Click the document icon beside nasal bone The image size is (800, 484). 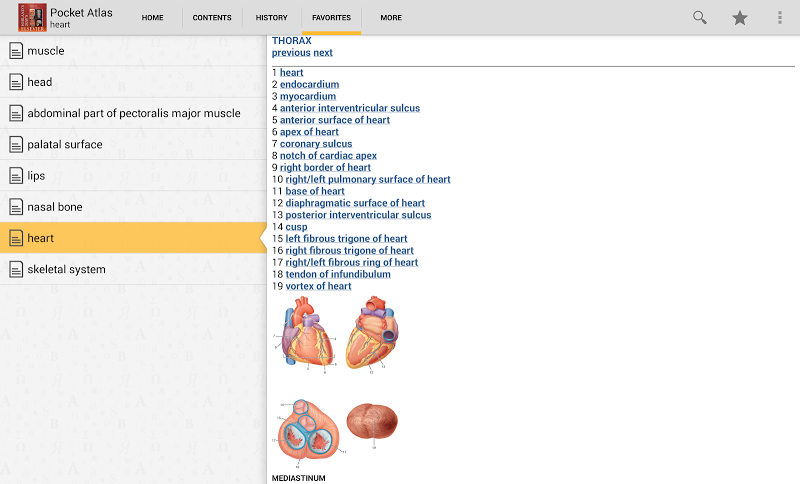coord(16,207)
